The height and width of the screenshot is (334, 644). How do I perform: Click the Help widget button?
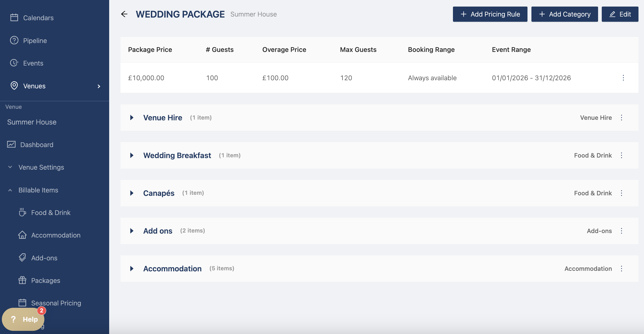23,319
